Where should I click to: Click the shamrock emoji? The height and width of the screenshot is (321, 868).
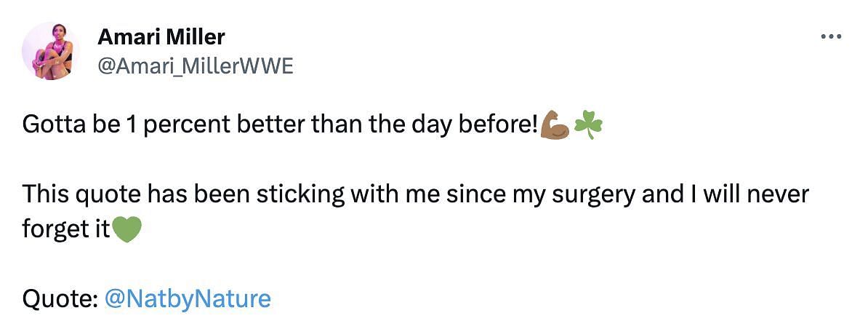(588, 126)
